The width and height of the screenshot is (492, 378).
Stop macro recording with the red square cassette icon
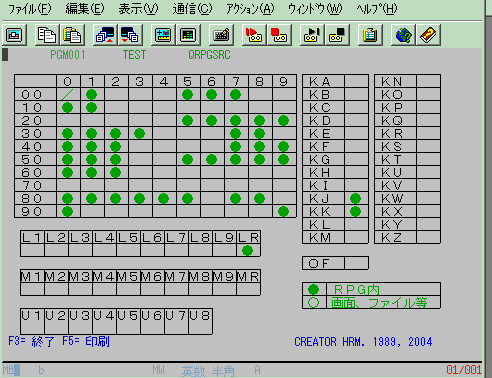coord(279,35)
